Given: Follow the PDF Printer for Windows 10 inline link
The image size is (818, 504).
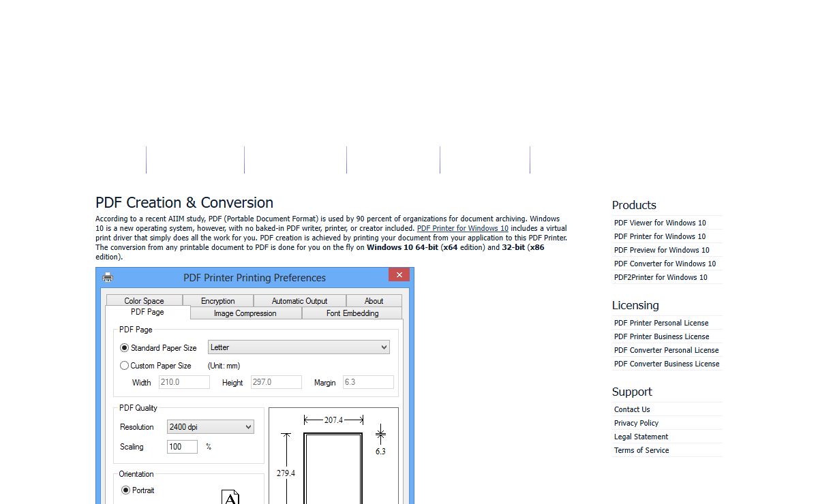Looking at the screenshot, I should (x=463, y=228).
